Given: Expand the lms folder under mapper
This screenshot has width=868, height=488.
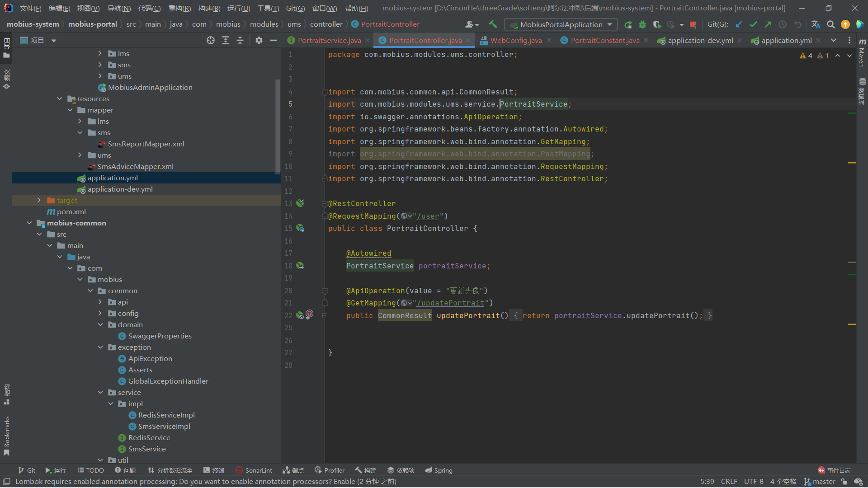Looking at the screenshot, I should click(80, 121).
